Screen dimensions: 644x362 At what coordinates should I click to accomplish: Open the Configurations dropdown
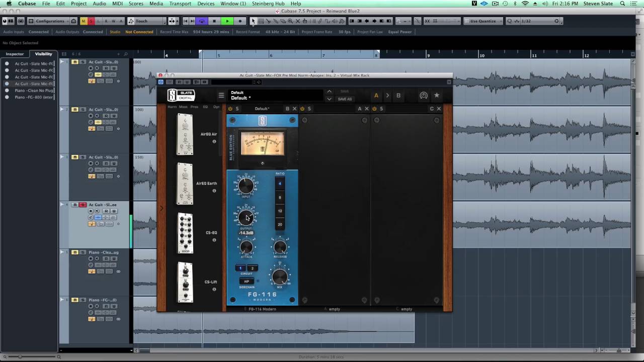pyautogui.click(x=48, y=21)
